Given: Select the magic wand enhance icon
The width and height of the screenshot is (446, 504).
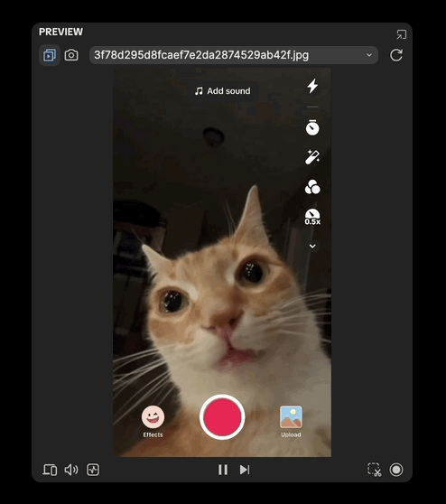Looking at the screenshot, I should point(312,157).
